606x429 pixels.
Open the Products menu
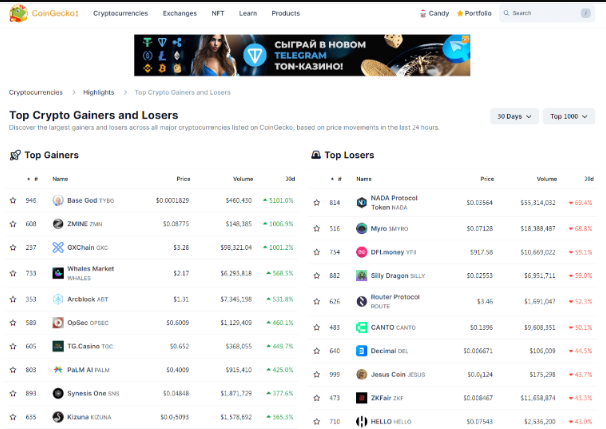point(286,13)
